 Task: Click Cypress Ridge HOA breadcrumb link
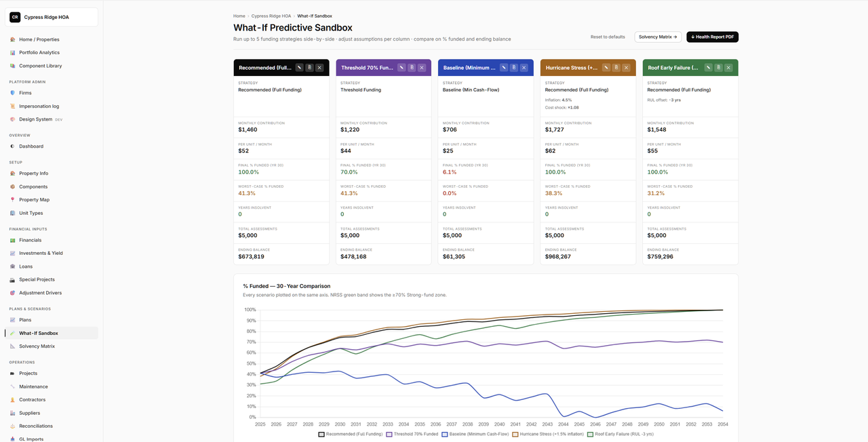click(271, 16)
